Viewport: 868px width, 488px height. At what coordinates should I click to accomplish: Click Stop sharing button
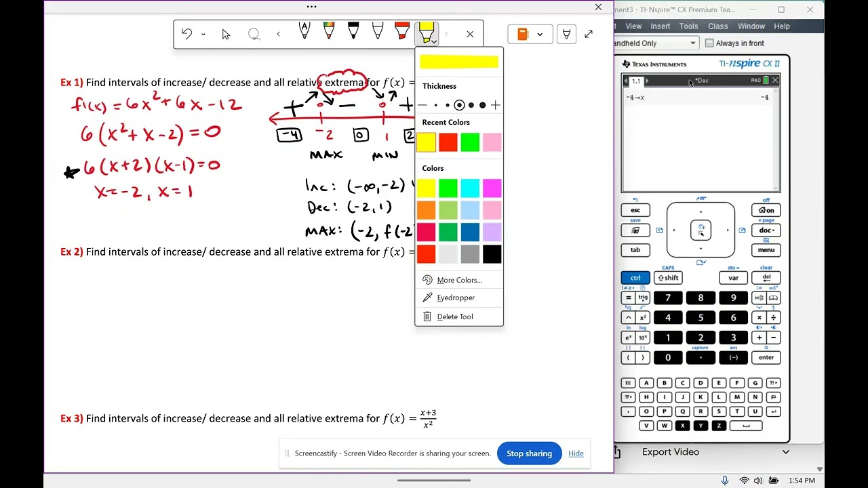tap(529, 453)
